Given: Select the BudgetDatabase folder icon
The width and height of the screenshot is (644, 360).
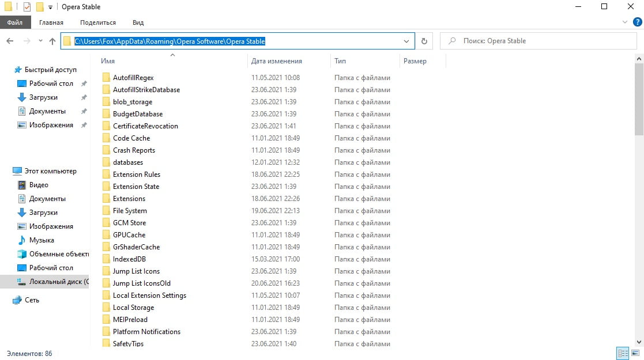Looking at the screenshot, I should coord(106,113).
